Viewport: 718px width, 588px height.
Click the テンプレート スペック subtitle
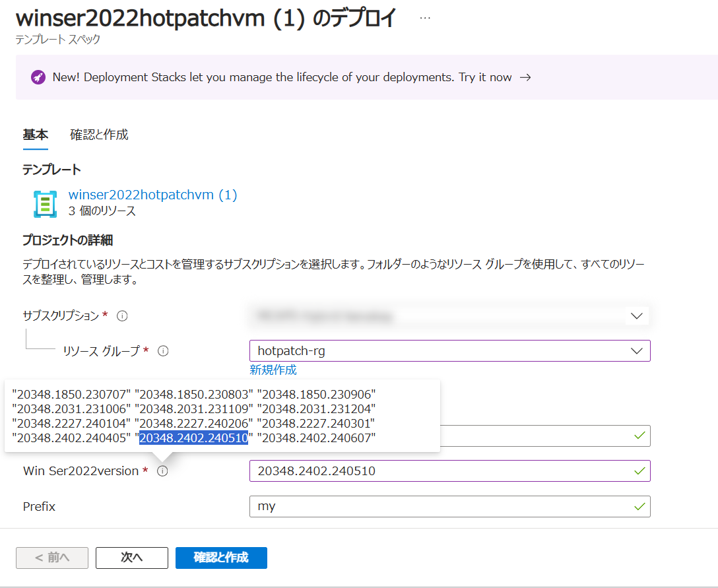[57, 40]
